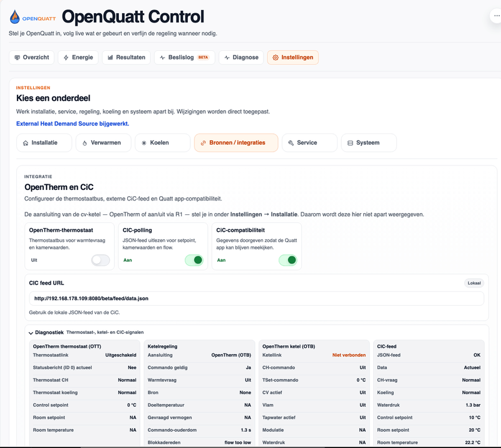501x448 pixels.
Task: Click the Lokaal badge
Action: [x=474, y=283]
